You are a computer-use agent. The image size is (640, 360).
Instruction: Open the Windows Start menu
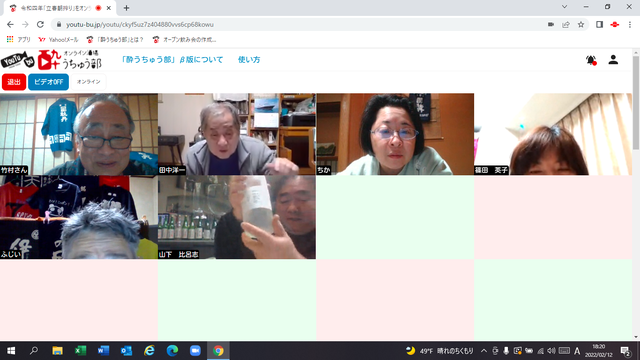tap(11, 351)
